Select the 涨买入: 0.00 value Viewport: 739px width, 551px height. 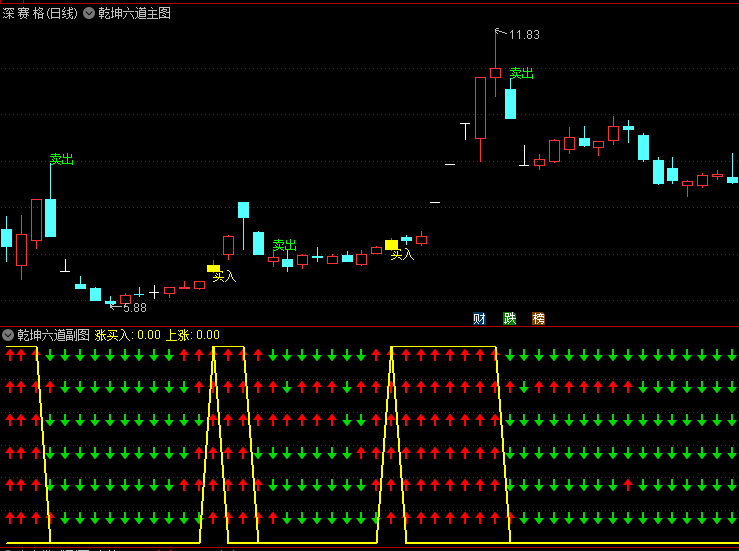(128, 335)
